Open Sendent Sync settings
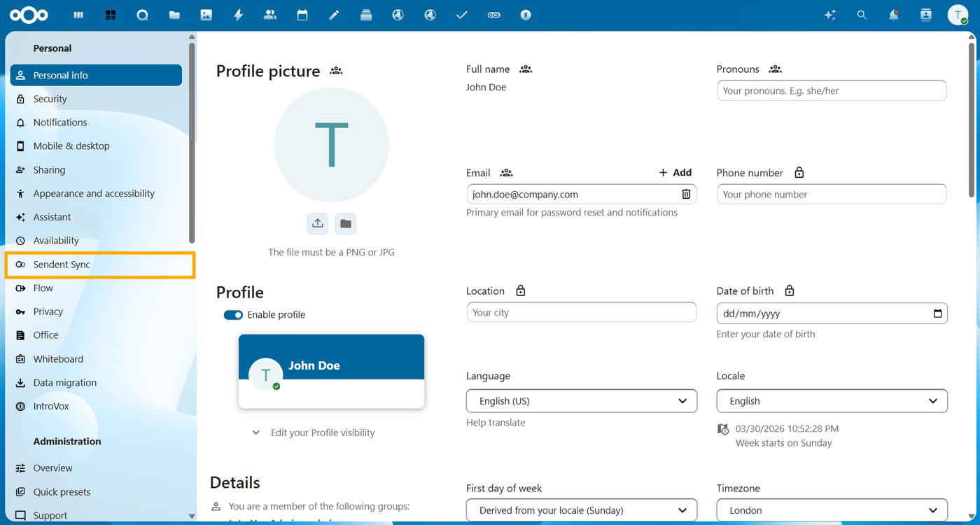Viewport: 980px width, 525px height. pyautogui.click(x=96, y=265)
